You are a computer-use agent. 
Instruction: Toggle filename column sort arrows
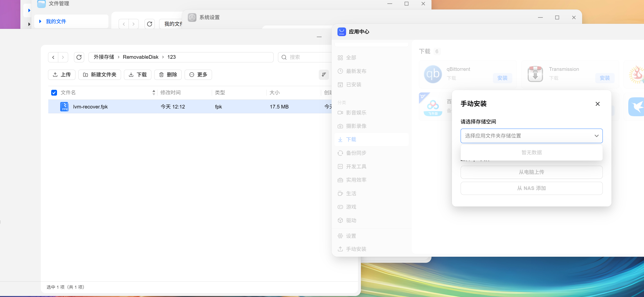click(x=154, y=92)
